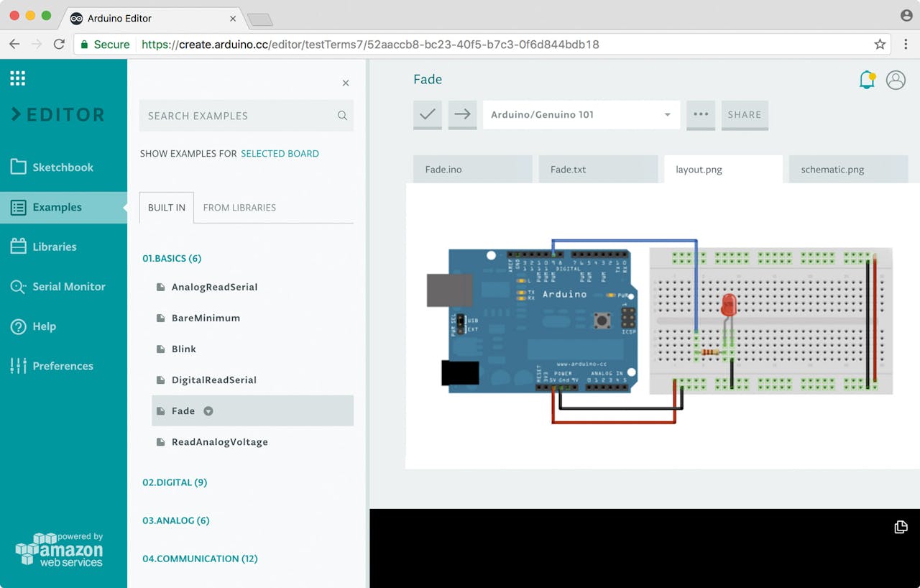This screenshot has width=920, height=588.
Task: Toggle the Selected Board examples filter
Action: (280, 154)
